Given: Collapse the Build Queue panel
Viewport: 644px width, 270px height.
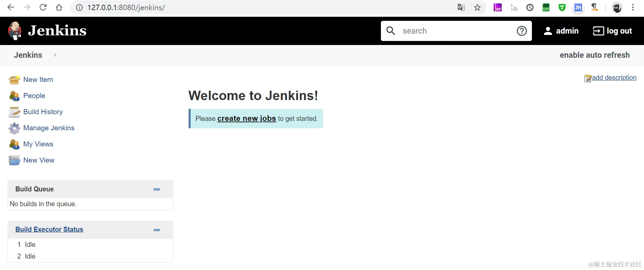Looking at the screenshot, I should [157, 189].
